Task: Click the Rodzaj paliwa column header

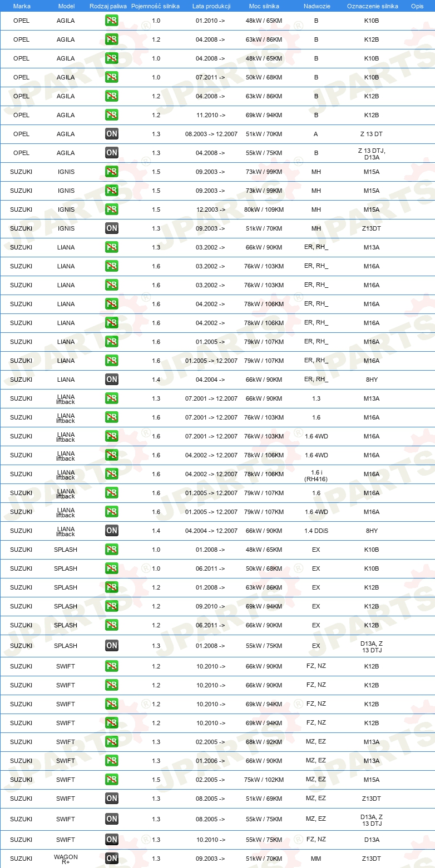Action: (108, 6)
